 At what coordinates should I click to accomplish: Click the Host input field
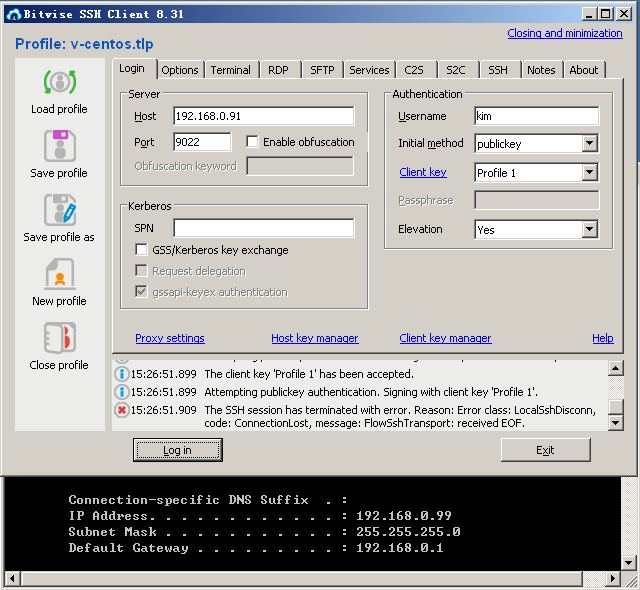pyautogui.click(x=264, y=116)
